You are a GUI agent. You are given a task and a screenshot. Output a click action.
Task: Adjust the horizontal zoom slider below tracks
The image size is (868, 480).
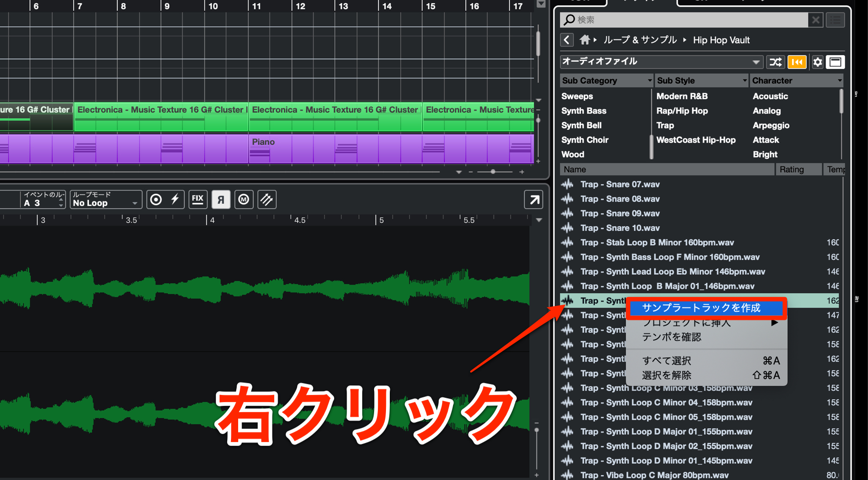493,172
